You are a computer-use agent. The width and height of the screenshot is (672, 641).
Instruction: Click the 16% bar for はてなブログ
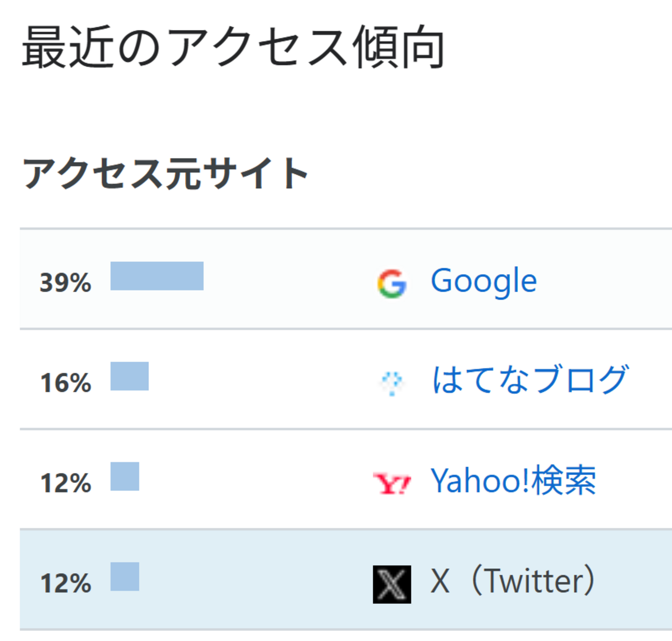[x=129, y=376]
